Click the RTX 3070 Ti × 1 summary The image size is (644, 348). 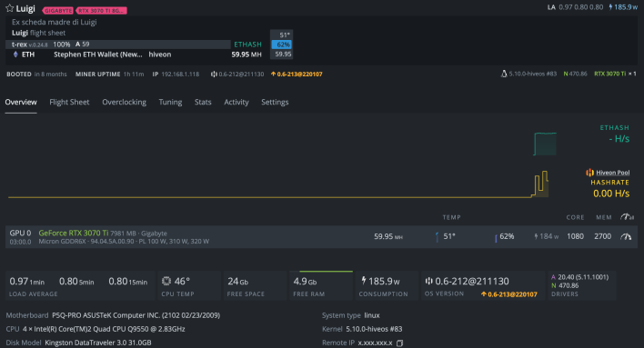click(615, 74)
